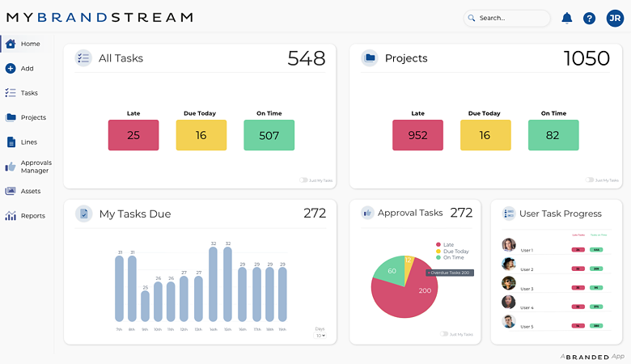Click User 3 red late tasks badge

tap(578, 288)
